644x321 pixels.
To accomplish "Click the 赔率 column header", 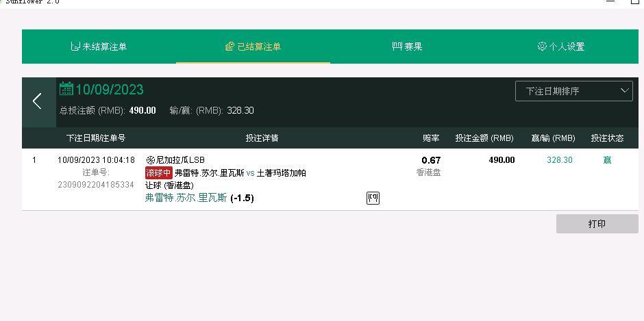I will pyautogui.click(x=431, y=138).
